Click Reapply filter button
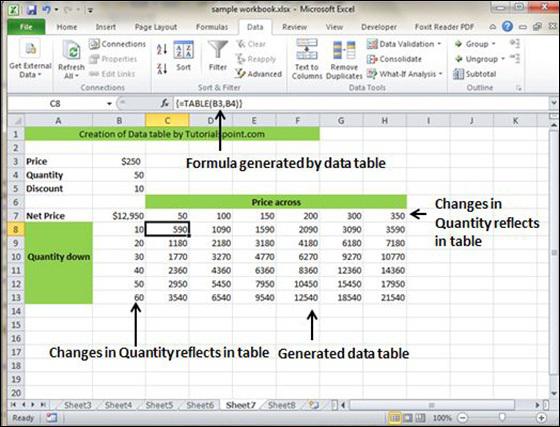 click(x=256, y=59)
